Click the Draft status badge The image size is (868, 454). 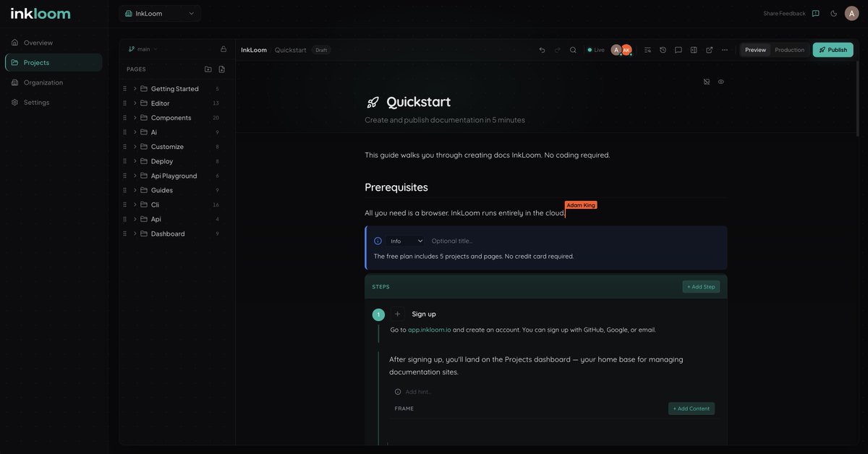(x=321, y=50)
